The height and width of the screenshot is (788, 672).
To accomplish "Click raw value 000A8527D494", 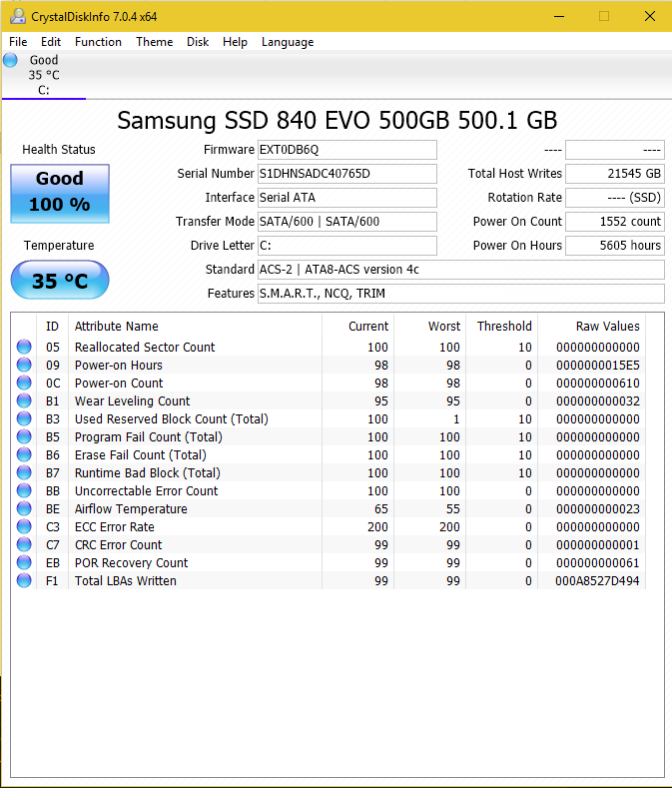I will tap(597, 581).
